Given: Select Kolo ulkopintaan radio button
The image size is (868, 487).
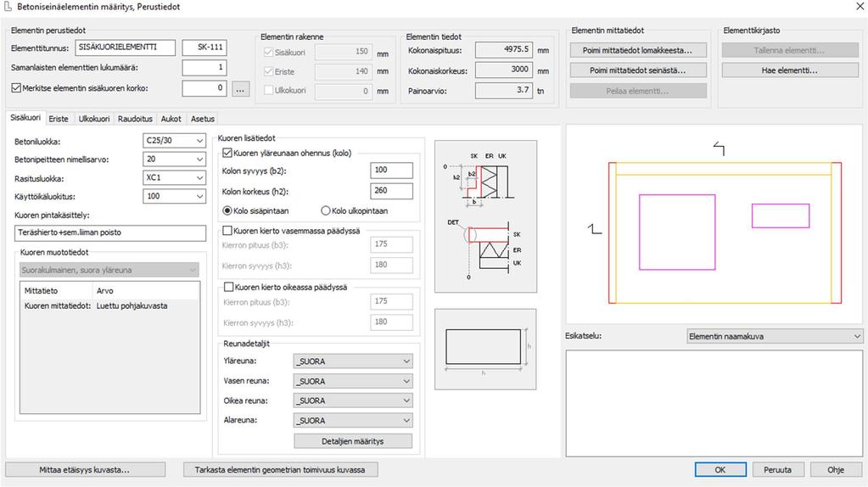Looking at the screenshot, I should (x=326, y=211).
